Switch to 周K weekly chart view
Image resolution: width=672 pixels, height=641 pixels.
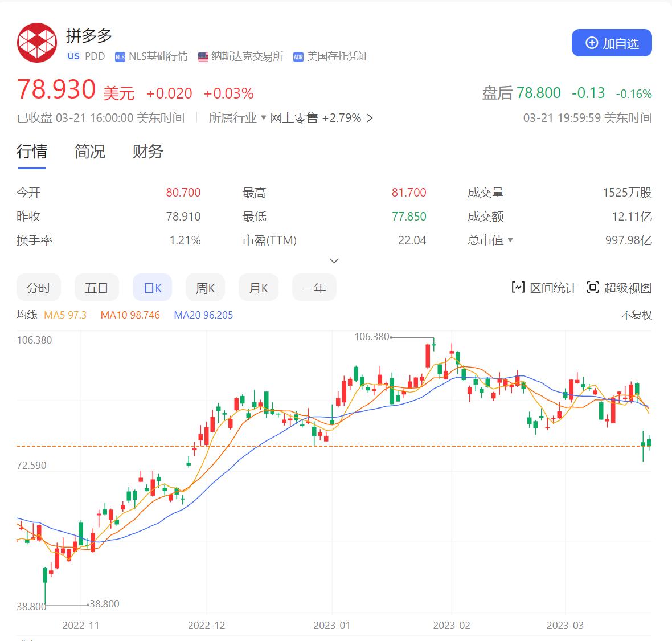pos(205,288)
